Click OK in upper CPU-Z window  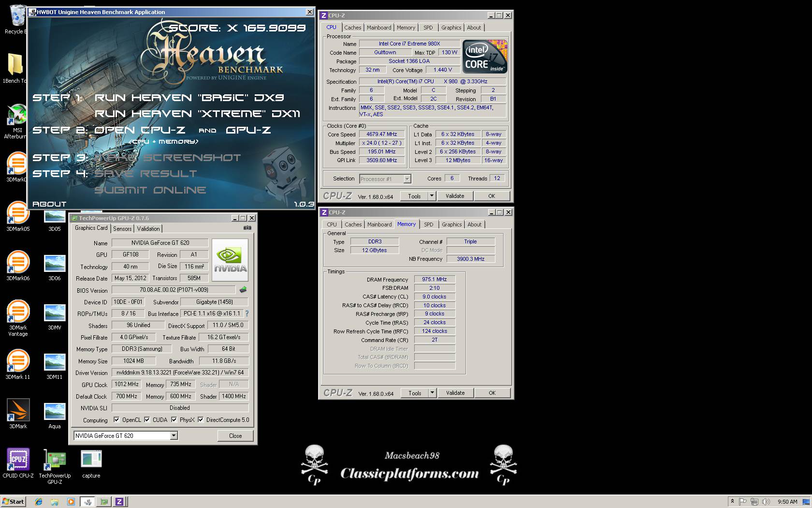pyautogui.click(x=492, y=196)
